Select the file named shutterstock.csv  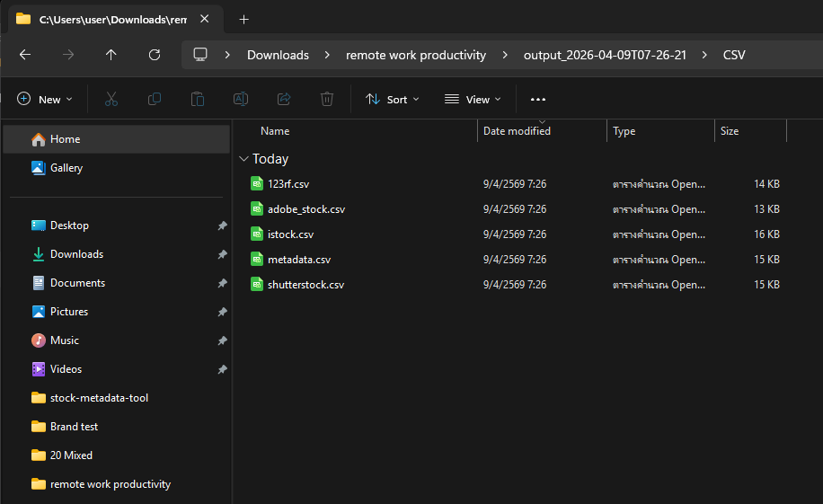(x=306, y=285)
